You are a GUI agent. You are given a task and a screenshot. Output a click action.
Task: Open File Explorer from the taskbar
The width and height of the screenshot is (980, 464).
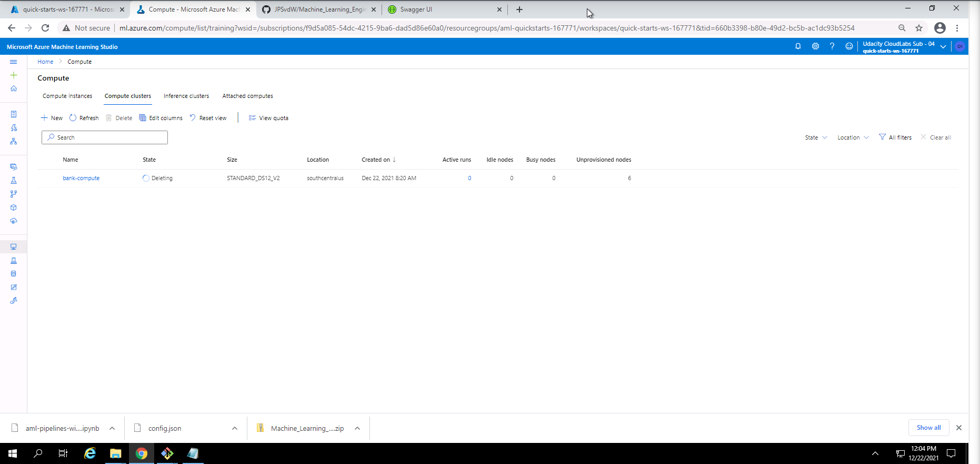tap(115, 453)
